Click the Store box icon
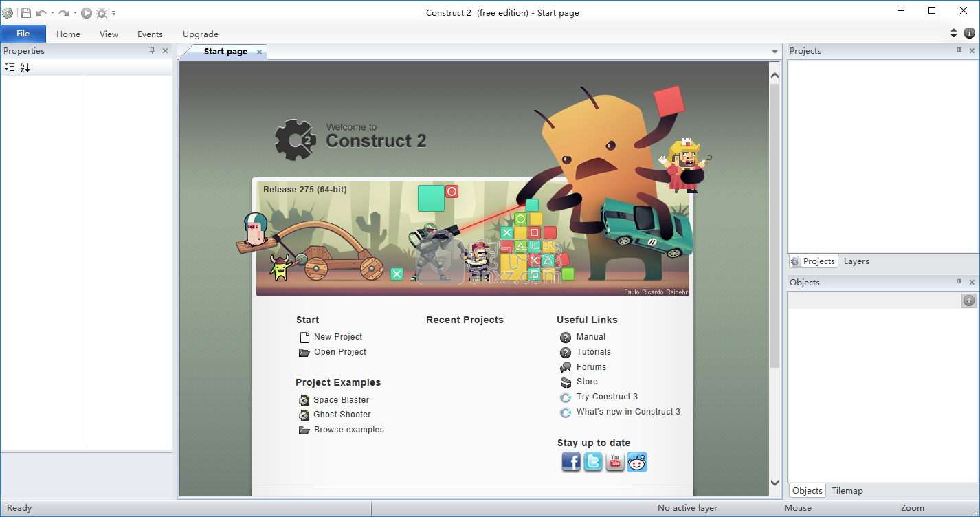 [x=566, y=382]
